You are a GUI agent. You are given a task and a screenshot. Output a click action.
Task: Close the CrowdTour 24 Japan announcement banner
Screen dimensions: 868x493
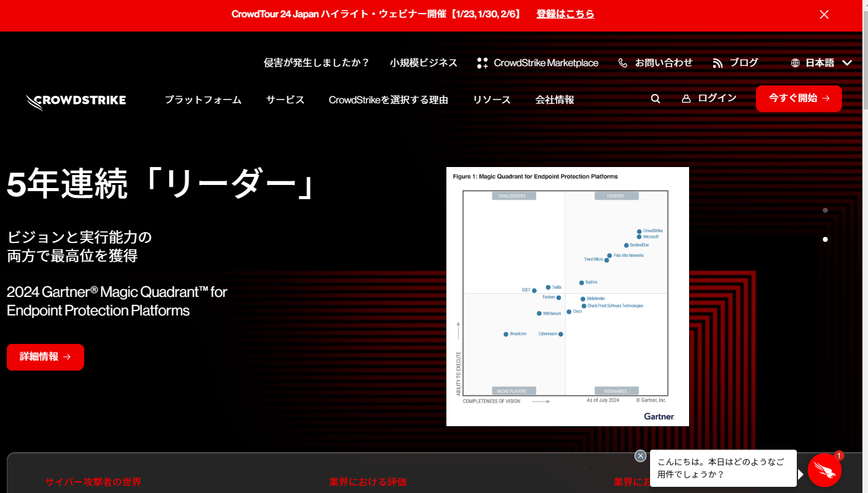point(824,14)
